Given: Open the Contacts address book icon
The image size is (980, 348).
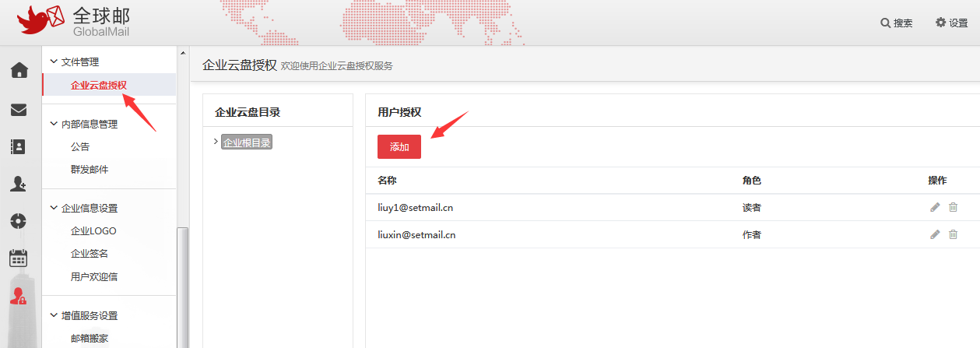Looking at the screenshot, I should click(19, 146).
